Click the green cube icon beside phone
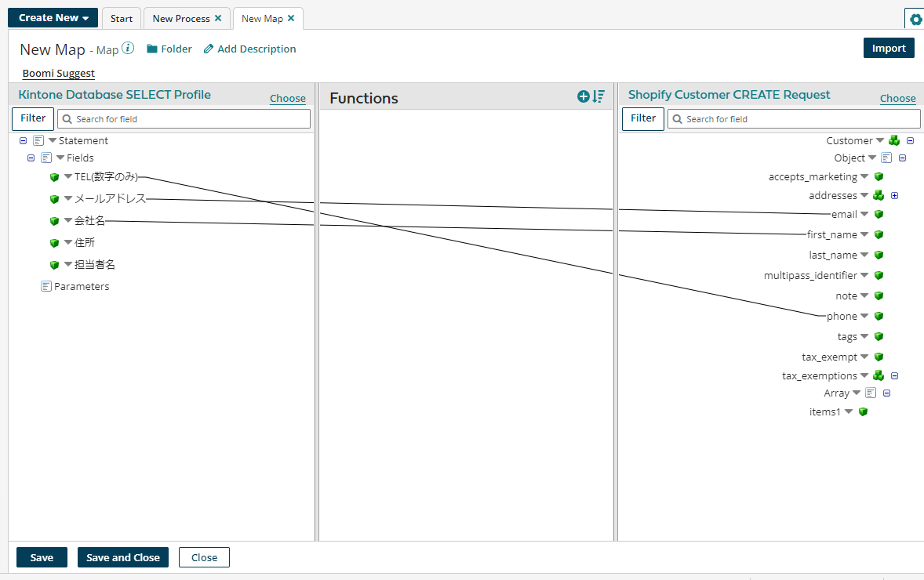The width and height of the screenshot is (924, 580). [879, 316]
